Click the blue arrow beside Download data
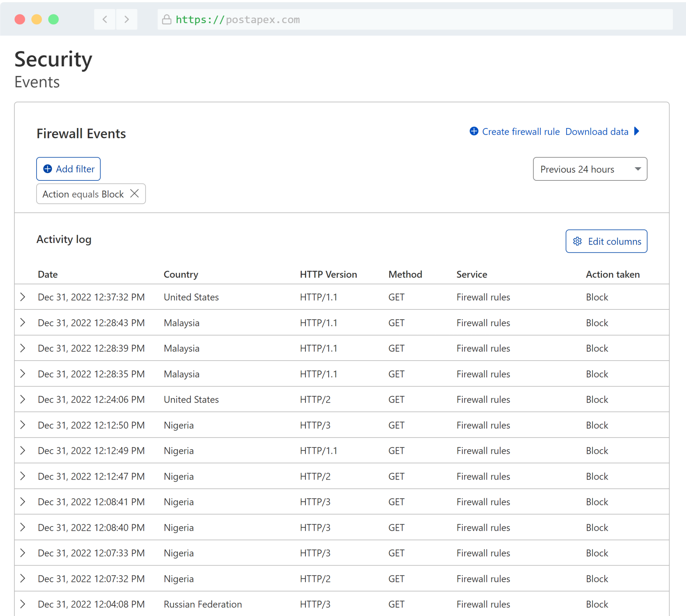686x616 pixels. coord(637,131)
